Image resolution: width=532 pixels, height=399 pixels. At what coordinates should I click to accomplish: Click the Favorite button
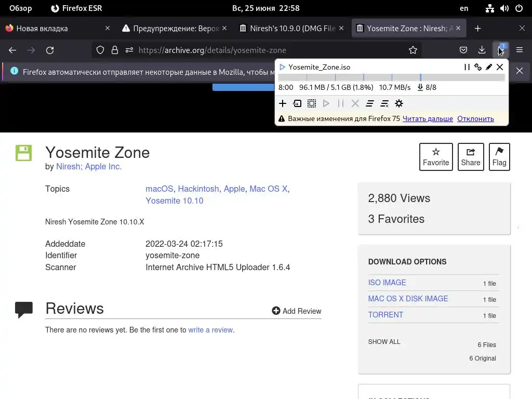pyautogui.click(x=436, y=157)
